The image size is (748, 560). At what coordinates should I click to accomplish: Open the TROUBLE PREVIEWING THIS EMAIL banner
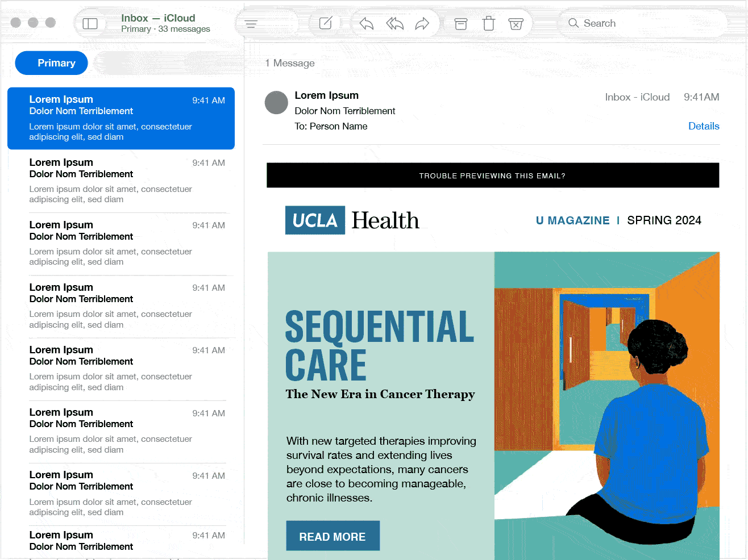pos(493,175)
